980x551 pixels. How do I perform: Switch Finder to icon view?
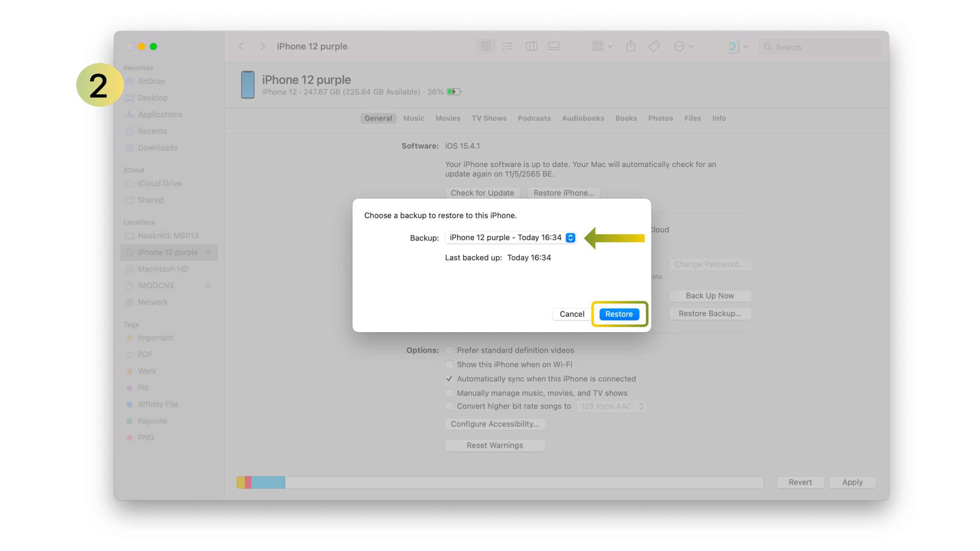point(485,46)
